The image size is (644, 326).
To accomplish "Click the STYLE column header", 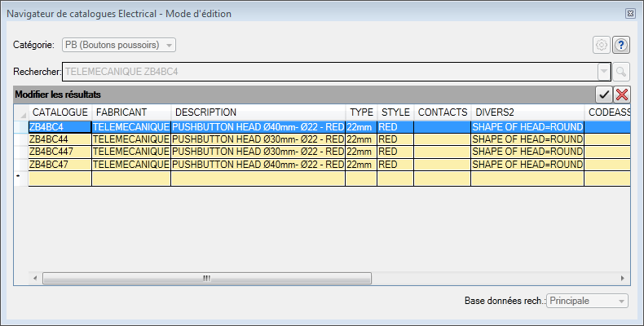I will (x=395, y=112).
